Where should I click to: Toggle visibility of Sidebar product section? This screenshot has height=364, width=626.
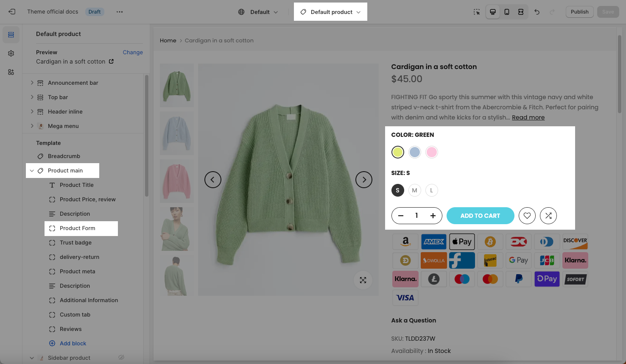pos(121,358)
